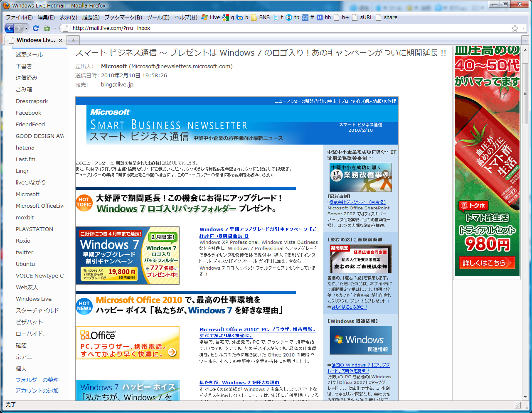The width and height of the screenshot is (532, 413).
Task: Close the Windows Live tab
Action: coord(61,40)
